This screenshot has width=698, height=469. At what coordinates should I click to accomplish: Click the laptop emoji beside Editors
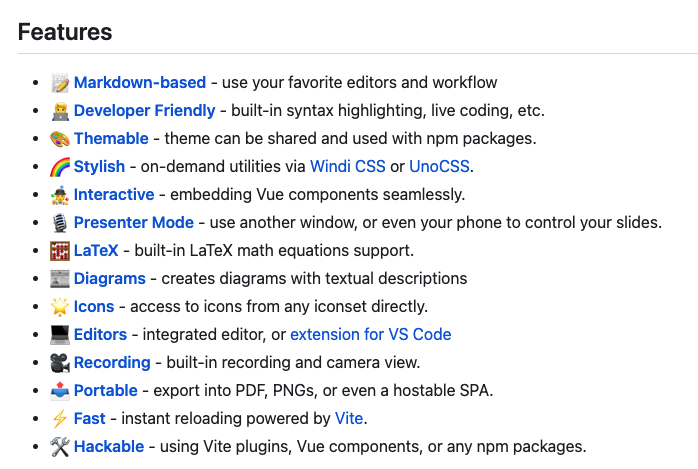(59, 335)
